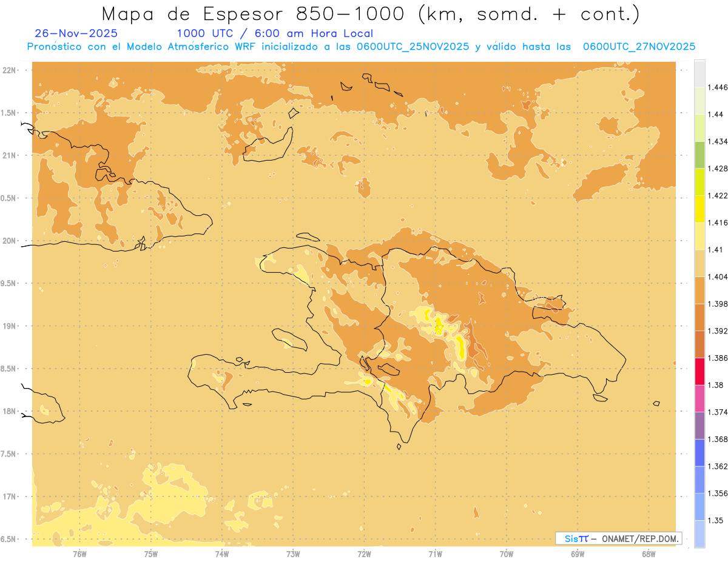This screenshot has width=728, height=562.
Task: Click the "ONAMET/REP.DOM." credit label
Action: coord(639,538)
